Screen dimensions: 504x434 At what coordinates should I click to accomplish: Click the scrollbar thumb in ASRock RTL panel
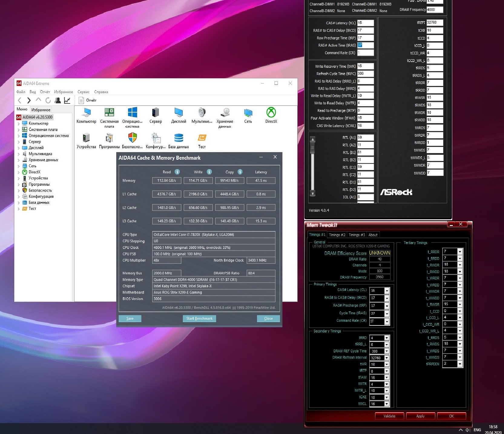313,148
